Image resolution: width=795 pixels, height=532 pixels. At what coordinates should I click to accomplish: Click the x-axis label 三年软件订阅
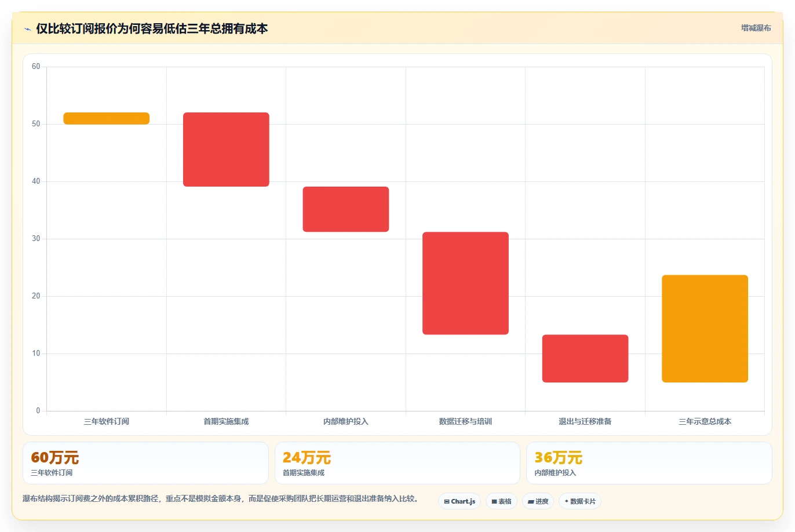pyautogui.click(x=107, y=421)
